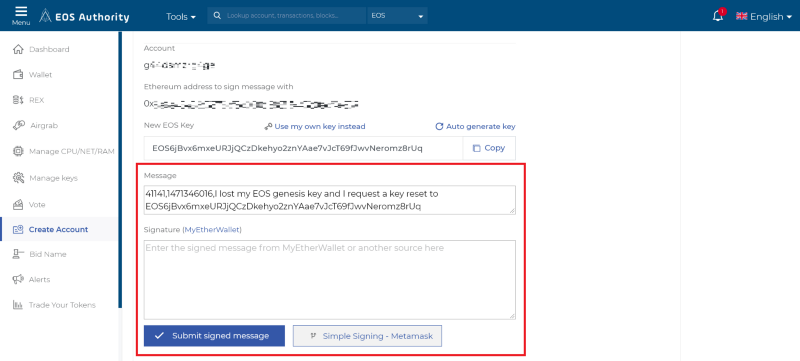This screenshot has width=800, height=361.
Task: Click the Alerts megaphone icon
Action: tap(18, 279)
